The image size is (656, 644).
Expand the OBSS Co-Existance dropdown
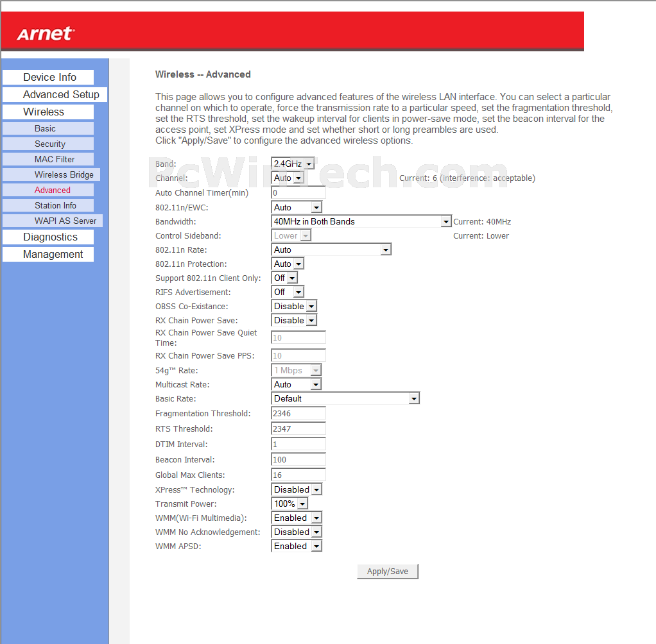click(x=294, y=306)
